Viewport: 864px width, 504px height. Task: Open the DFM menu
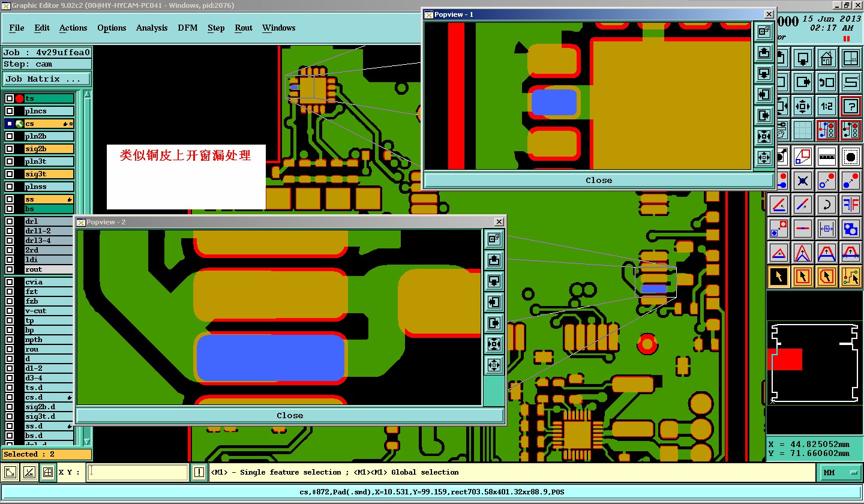pos(188,28)
